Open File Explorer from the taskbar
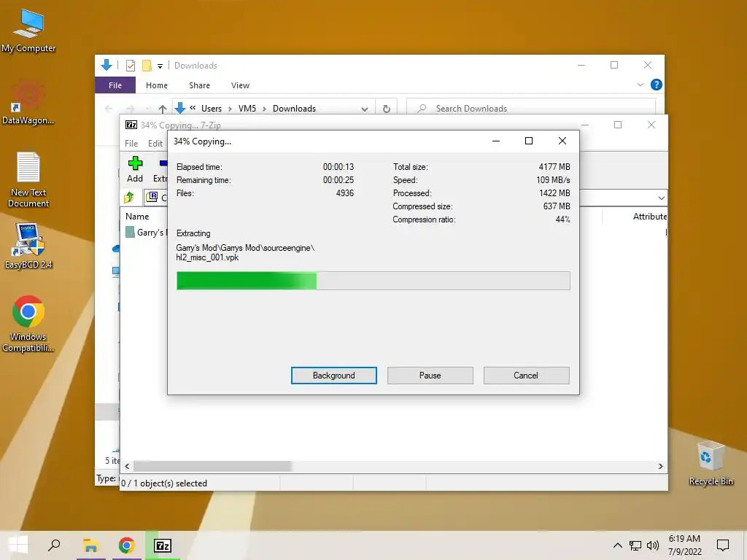The width and height of the screenshot is (747, 560). pyautogui.click(x=90, y=545)
